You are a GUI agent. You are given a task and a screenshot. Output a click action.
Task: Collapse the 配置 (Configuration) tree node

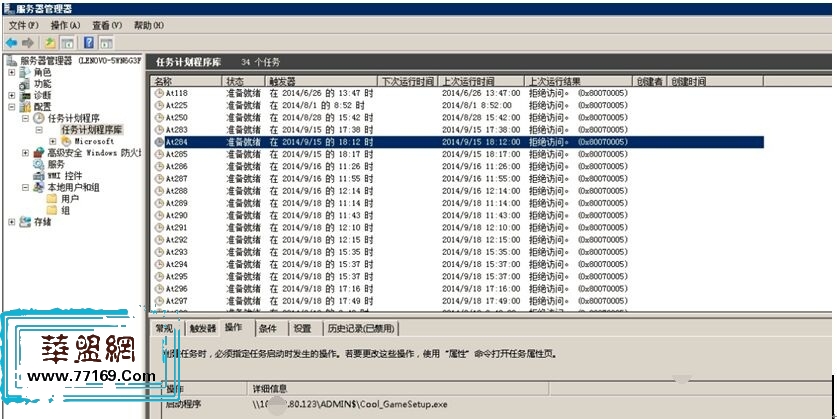point(12,107)
